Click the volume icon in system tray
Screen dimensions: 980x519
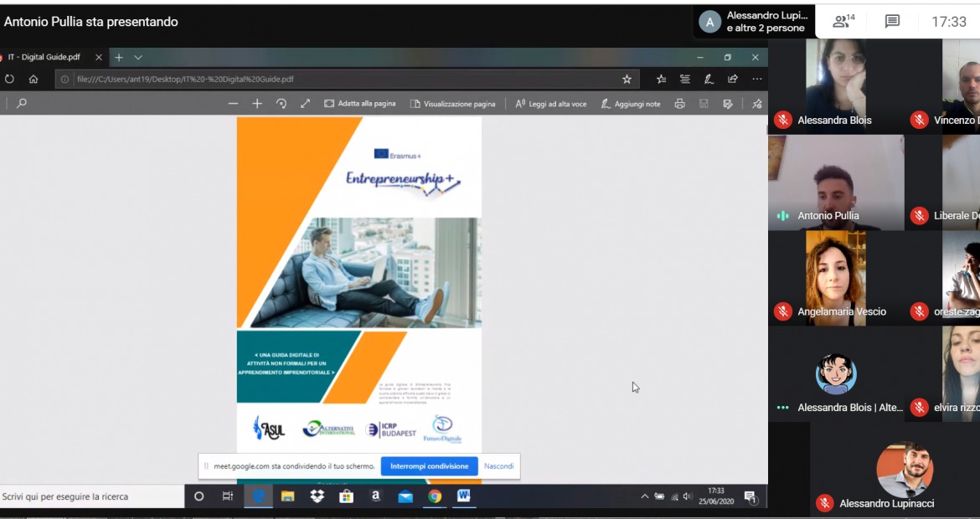688,496
